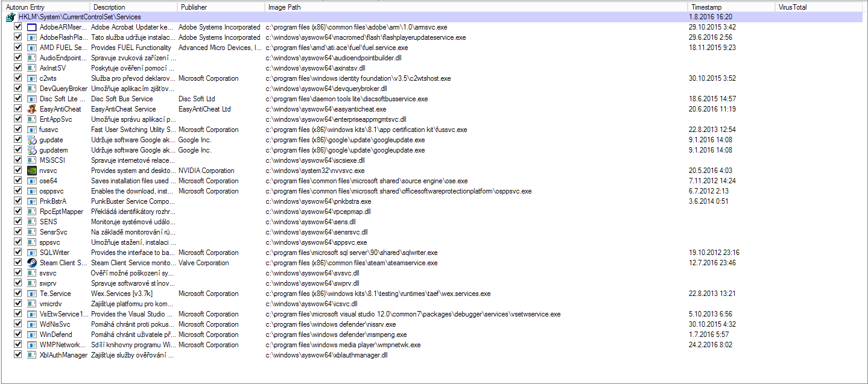Click the msmpeng.exe image path
Screen dimensions: 868x384
click(x=336, y=335)
